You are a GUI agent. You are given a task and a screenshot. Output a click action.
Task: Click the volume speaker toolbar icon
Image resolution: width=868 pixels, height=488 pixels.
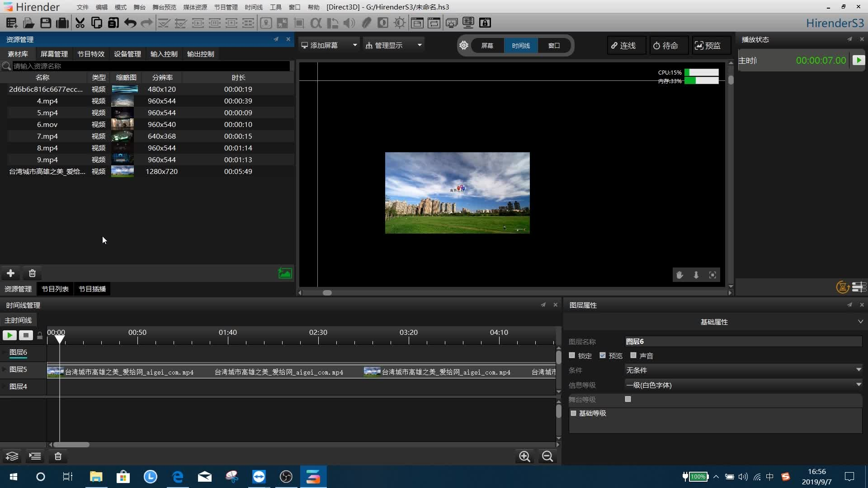point(349,23)
